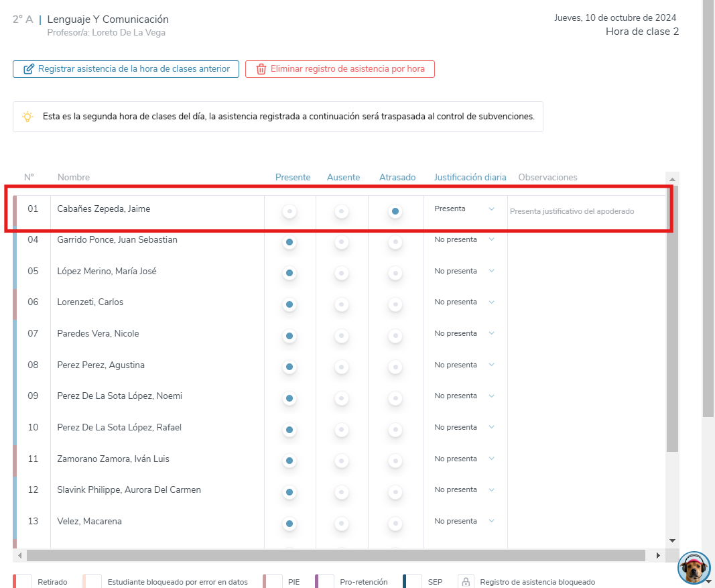Click the Lenguaje Y Comunicación subject title
This screenshot has width=715, height=588.
coord(108,19)
